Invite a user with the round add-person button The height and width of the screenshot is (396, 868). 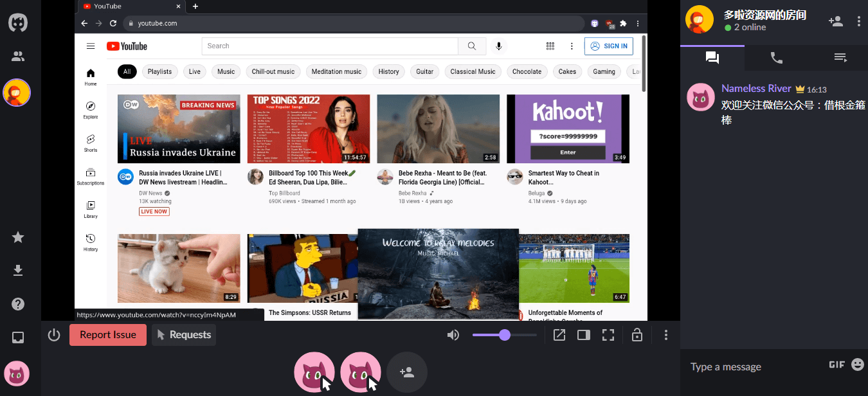coord(407,372)
